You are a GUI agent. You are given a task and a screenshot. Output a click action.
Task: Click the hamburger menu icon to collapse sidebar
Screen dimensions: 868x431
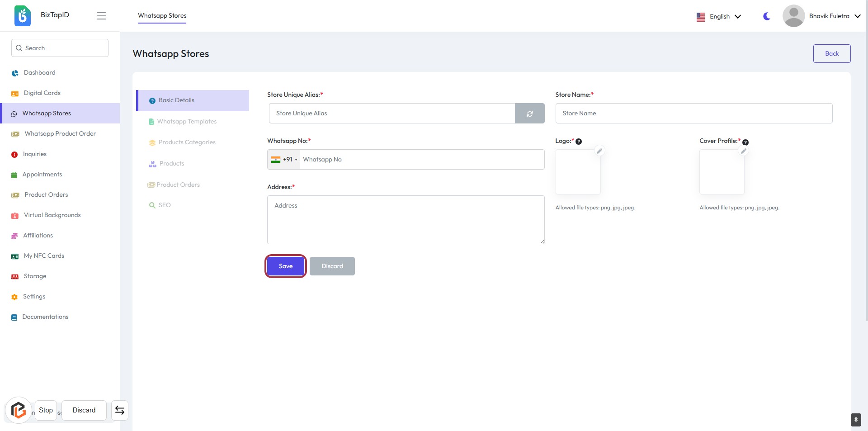[101, 16]
